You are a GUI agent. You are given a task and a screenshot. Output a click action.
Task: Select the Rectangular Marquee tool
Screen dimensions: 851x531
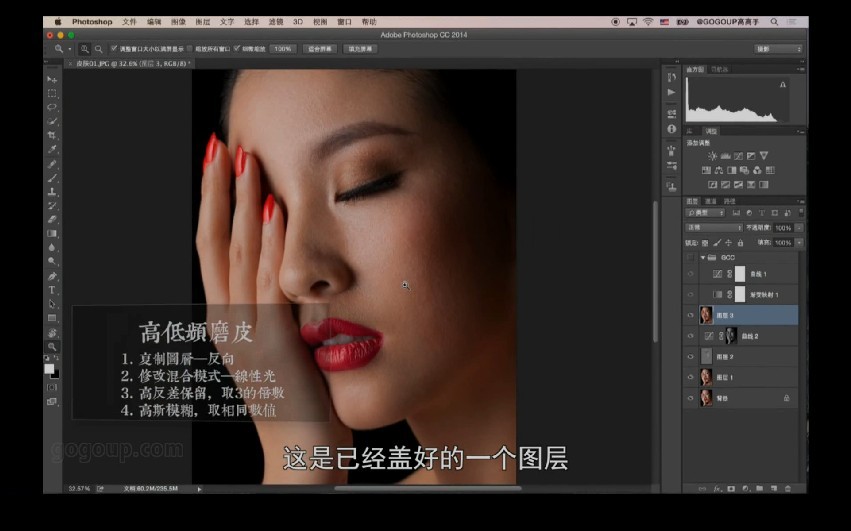point(52,93)
